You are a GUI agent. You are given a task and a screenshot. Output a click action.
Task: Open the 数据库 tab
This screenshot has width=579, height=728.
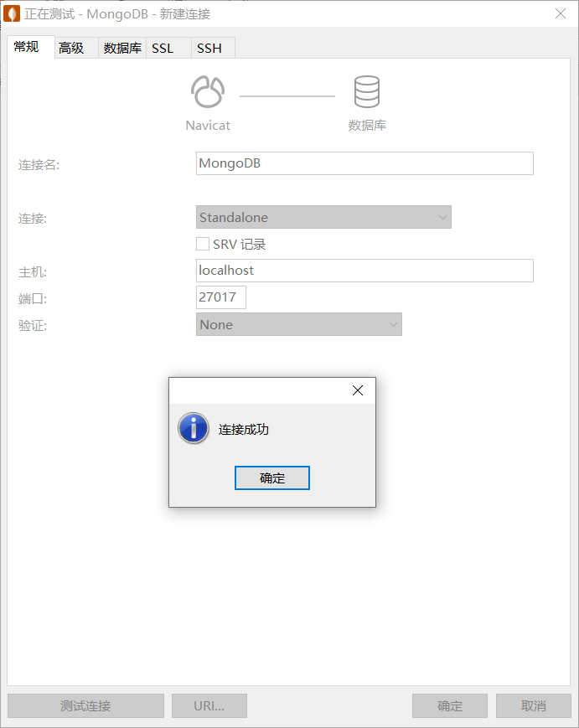(122, 48)
